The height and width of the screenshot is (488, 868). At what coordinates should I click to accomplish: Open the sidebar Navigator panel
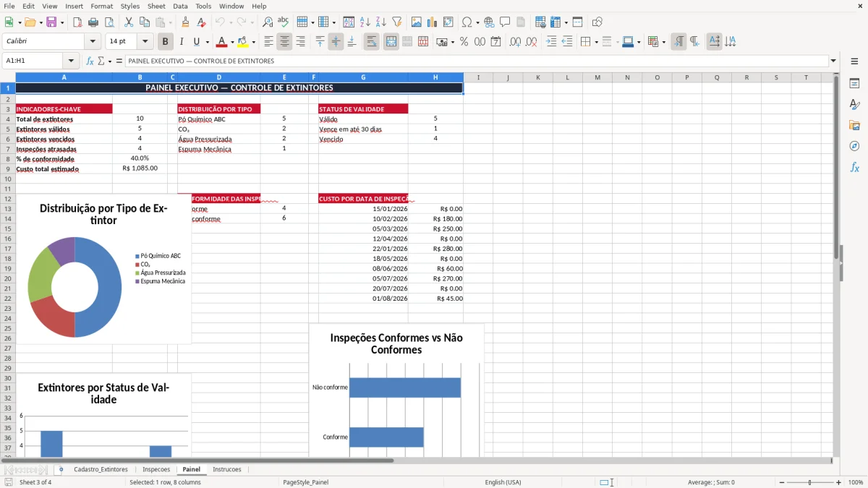click(x=854, y=146)
